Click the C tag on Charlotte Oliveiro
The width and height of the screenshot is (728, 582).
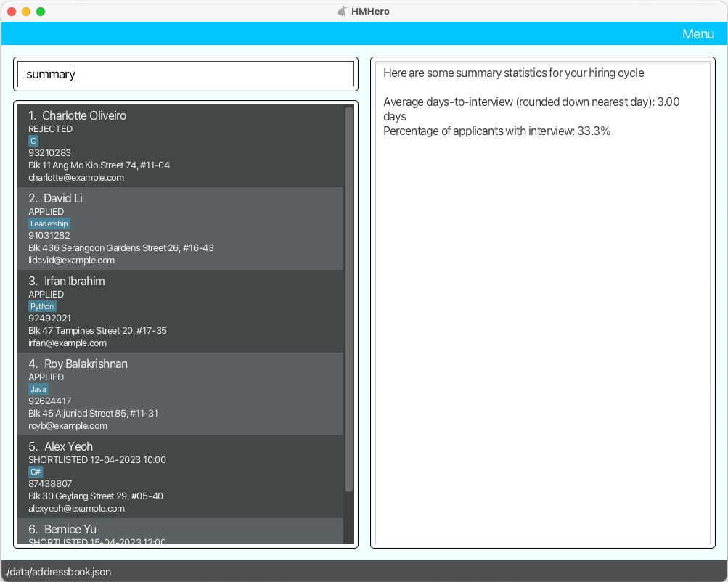33,141
